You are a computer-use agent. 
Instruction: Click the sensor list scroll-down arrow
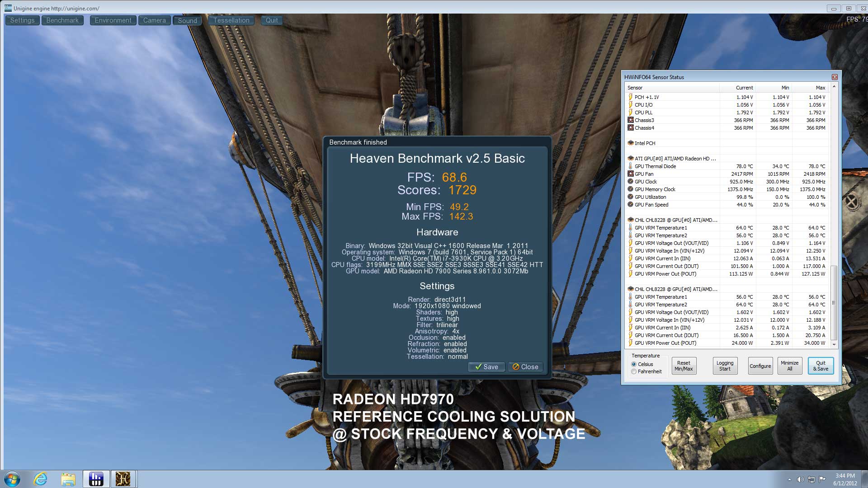tap(834, 345)
